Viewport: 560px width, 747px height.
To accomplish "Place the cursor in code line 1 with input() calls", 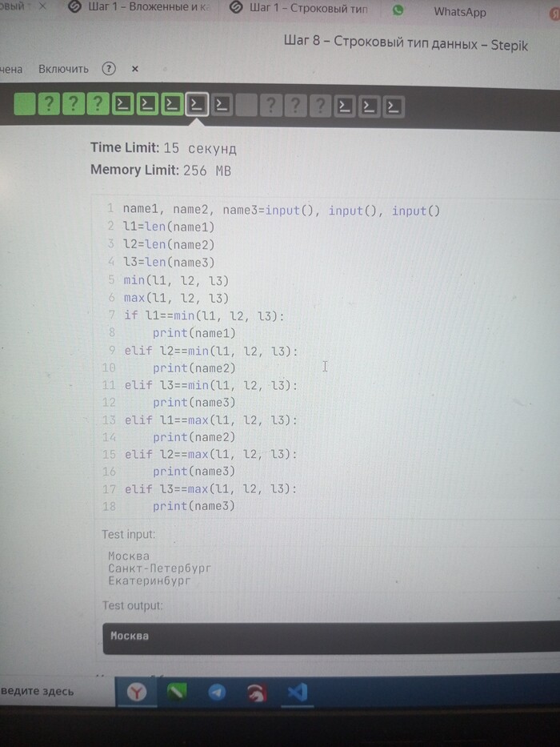I will click(281, 210).
